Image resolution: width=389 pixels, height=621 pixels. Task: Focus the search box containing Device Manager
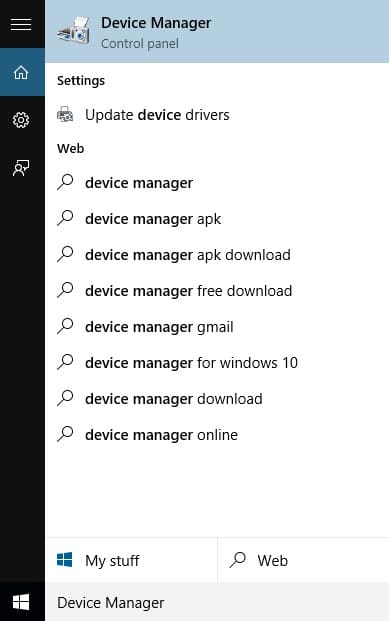pos(217,602)
